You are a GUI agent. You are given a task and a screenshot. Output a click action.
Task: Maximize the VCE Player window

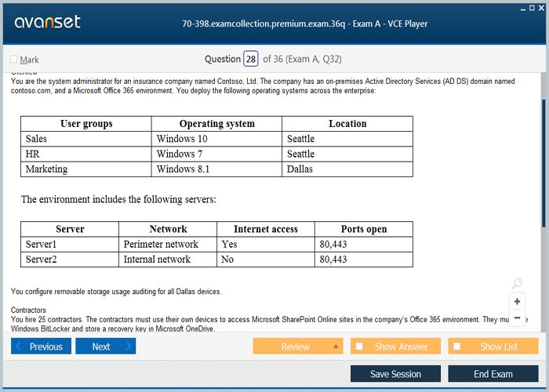pos(532,8)
